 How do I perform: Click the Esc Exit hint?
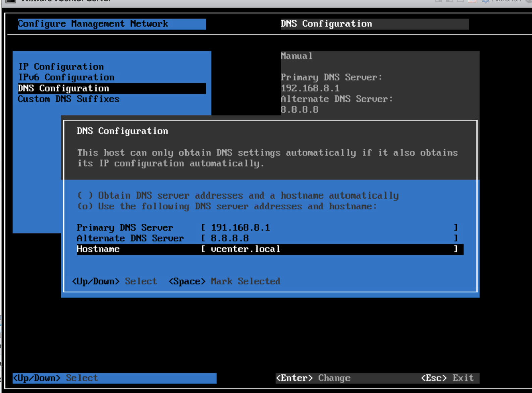(x=447, y=378)
